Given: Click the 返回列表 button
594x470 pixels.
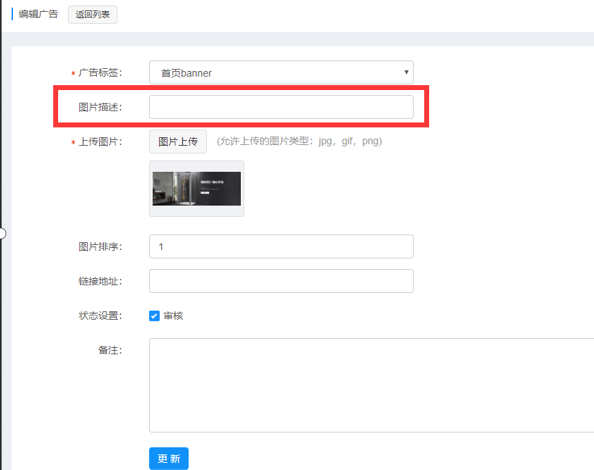Looking at the screenshot, I should (x=92, y=14).
